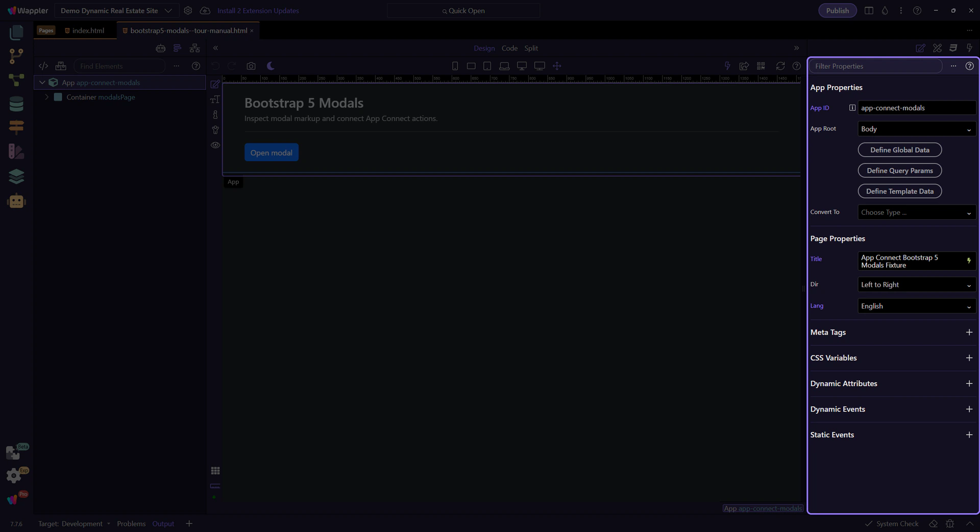
Task: Open the Database Manager in left sidebar
Action: pyautogui.click(x=16, y=104)
